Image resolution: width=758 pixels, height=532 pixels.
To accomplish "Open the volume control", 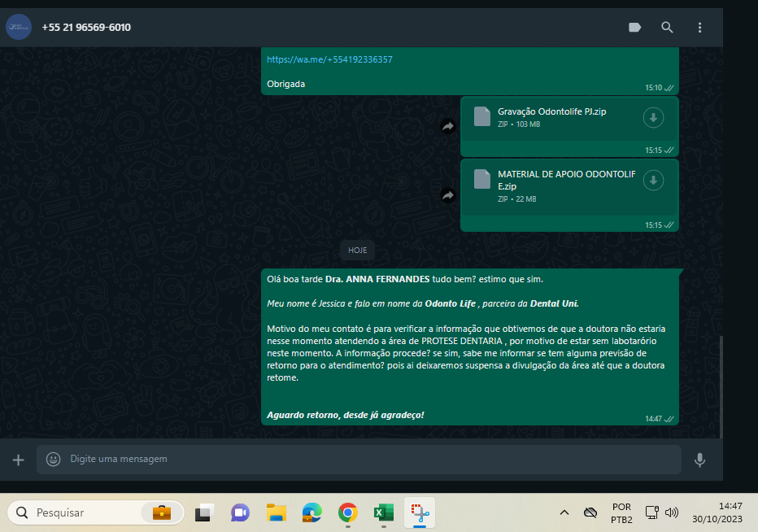I will [x=672, y=512].
